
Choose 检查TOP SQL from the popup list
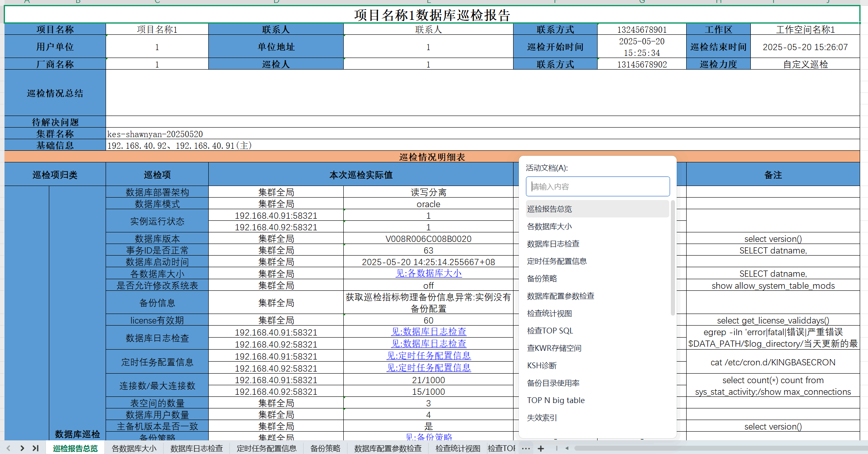pos(550,331)
